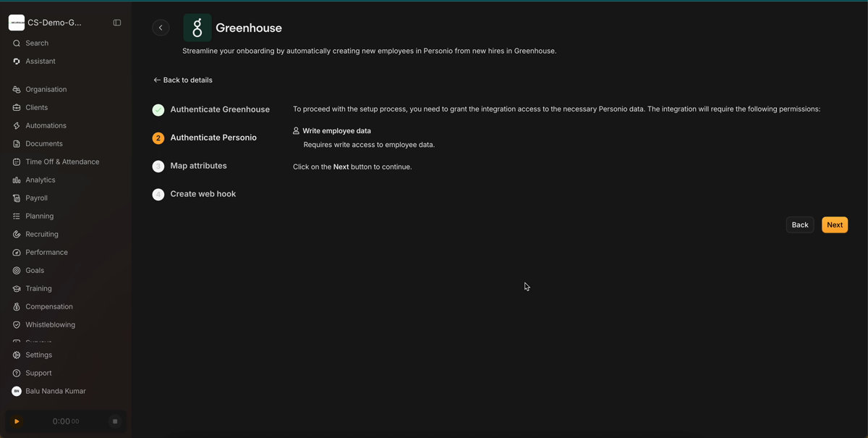Click the Greenhouse logo icon
Image resolution: width=868 pixels, height=438 pixels.
tap(197, 28)
